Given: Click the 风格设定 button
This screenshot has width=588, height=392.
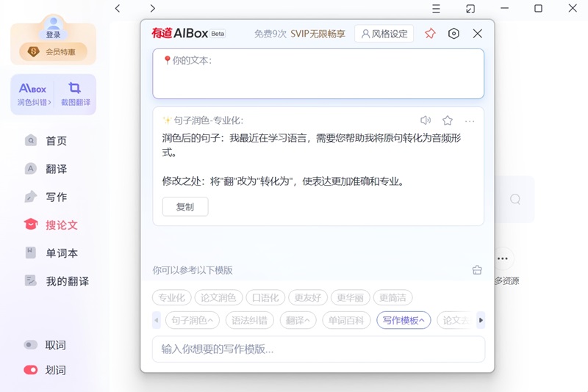Looking at the screenshot, I should pos(384,34).
